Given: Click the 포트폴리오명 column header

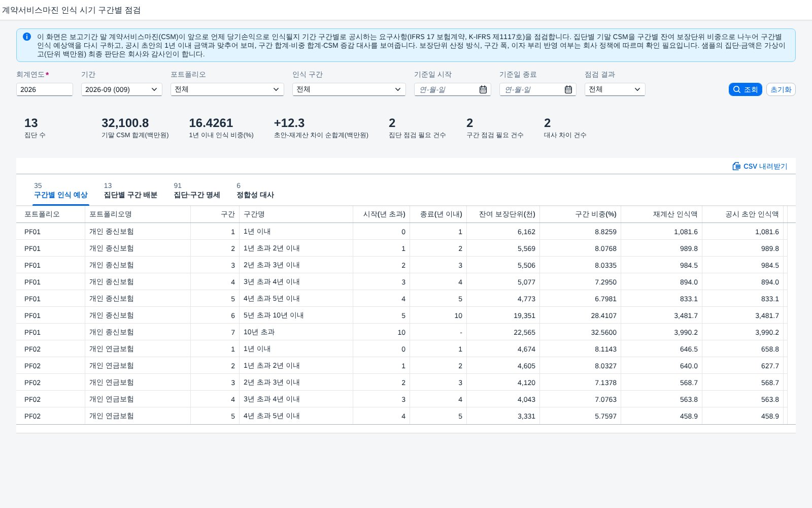Looking at the screenshot, I should (x=138, y=214).
